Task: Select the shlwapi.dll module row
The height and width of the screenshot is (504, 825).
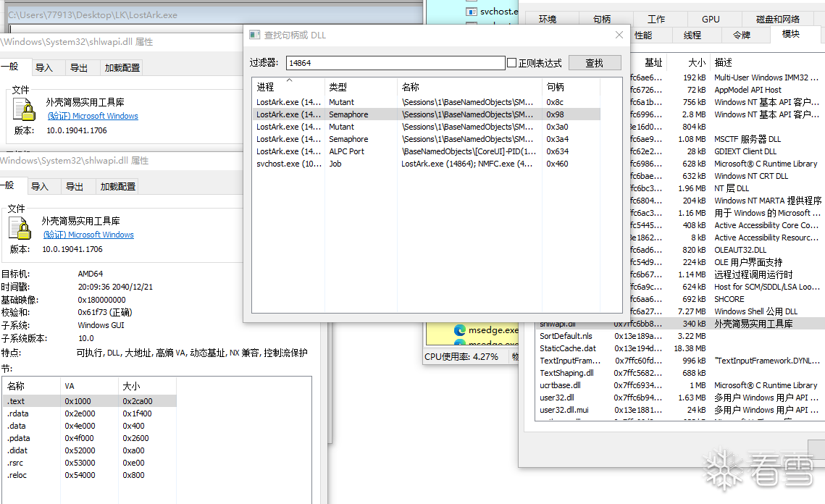Action: 680,324
